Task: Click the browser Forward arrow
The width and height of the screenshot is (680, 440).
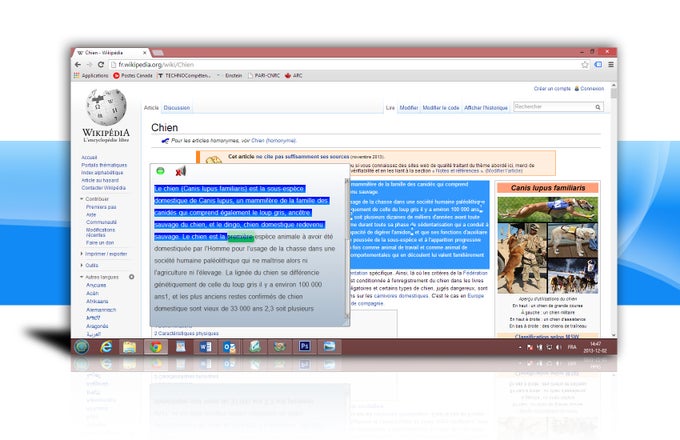Action: pos(89,65)
